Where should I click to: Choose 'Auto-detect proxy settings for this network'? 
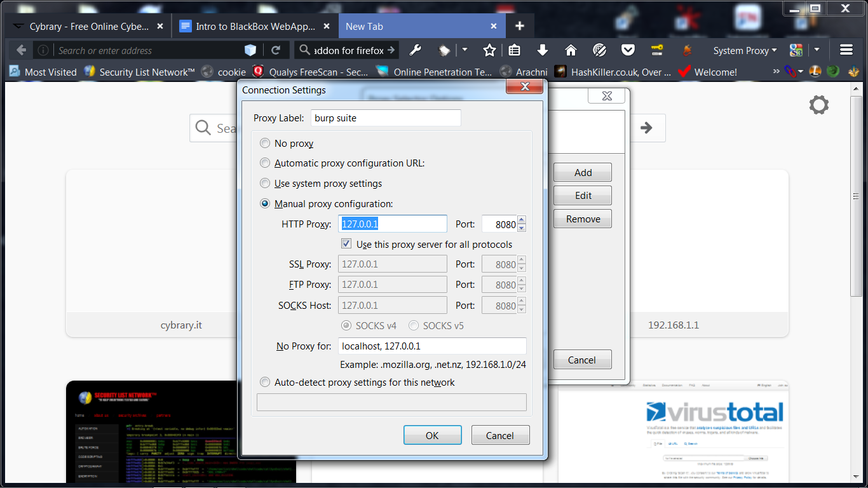[265, 383]
